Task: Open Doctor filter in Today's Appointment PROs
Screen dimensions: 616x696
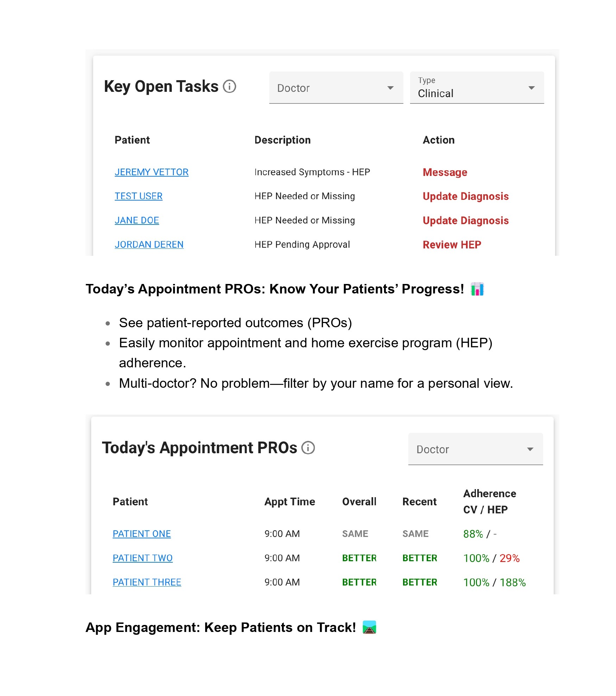Action: [475, 449]
